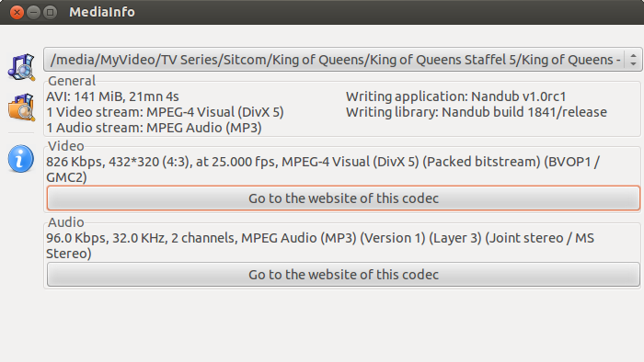
Task: Select the General group label
Action: point(72,81)
